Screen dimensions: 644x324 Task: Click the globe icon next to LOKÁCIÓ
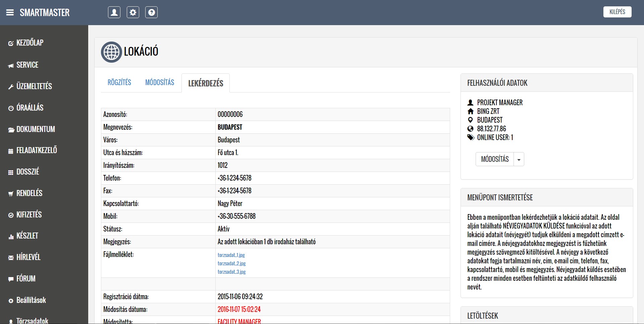point(111,52)
